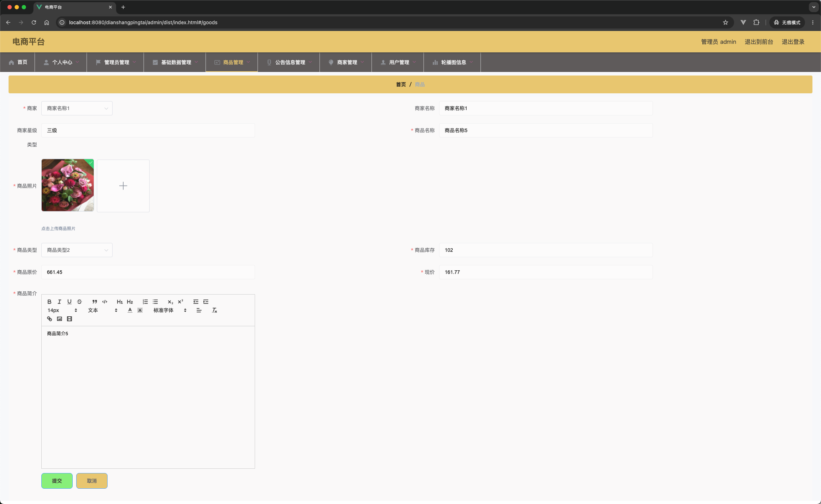
Task: Insert a hyperlink in the editor
Action: click(50, 319)
